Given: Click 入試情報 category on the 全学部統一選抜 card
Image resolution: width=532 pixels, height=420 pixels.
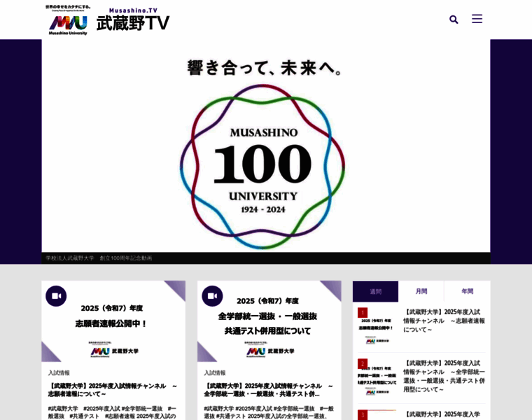Looking at the screenshot, I should point(214,373).
